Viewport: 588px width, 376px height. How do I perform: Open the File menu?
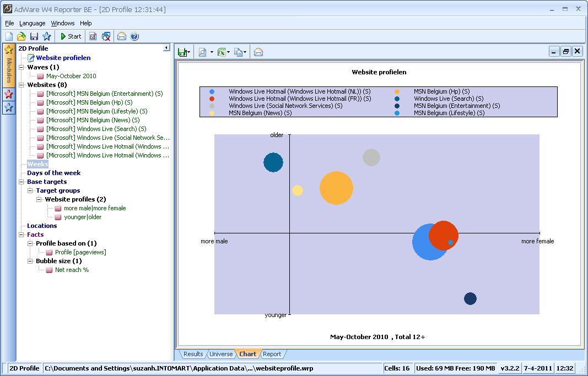point(9,23)
